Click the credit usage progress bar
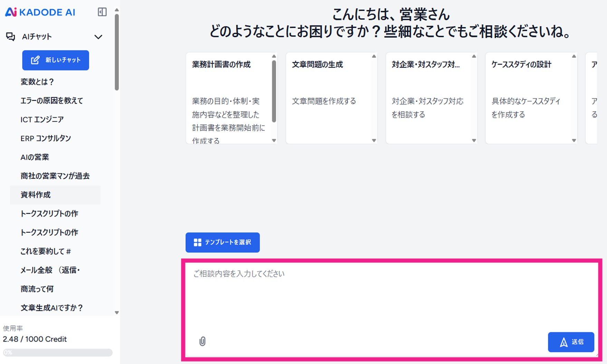607x364 pixels. coord(58,353)
